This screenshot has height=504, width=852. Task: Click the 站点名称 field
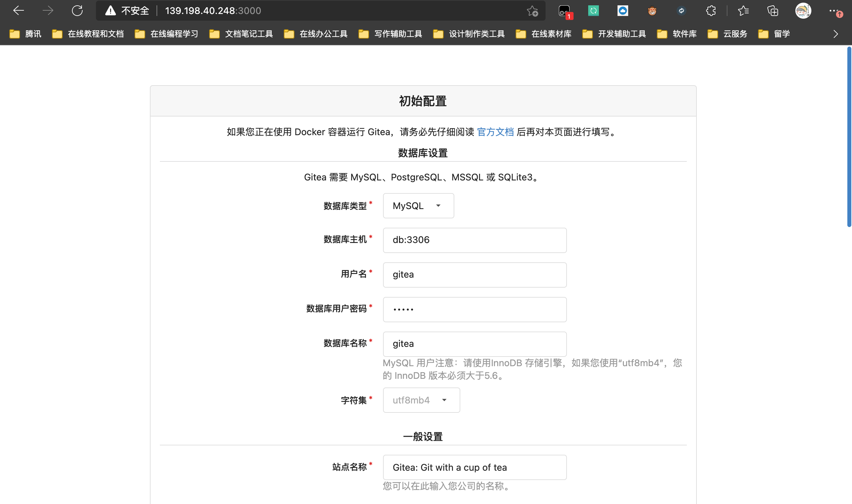[x=475, y=467]
